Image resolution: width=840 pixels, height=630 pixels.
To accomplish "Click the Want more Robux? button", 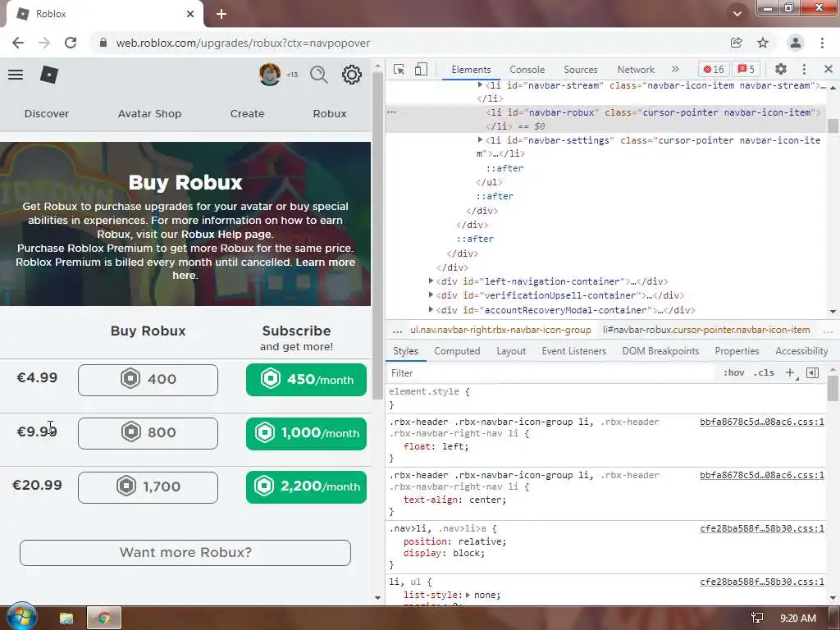I will click(x=185, y=552).
